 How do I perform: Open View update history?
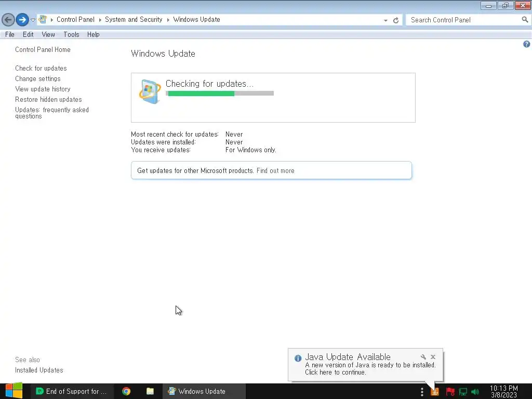point(43,89)
